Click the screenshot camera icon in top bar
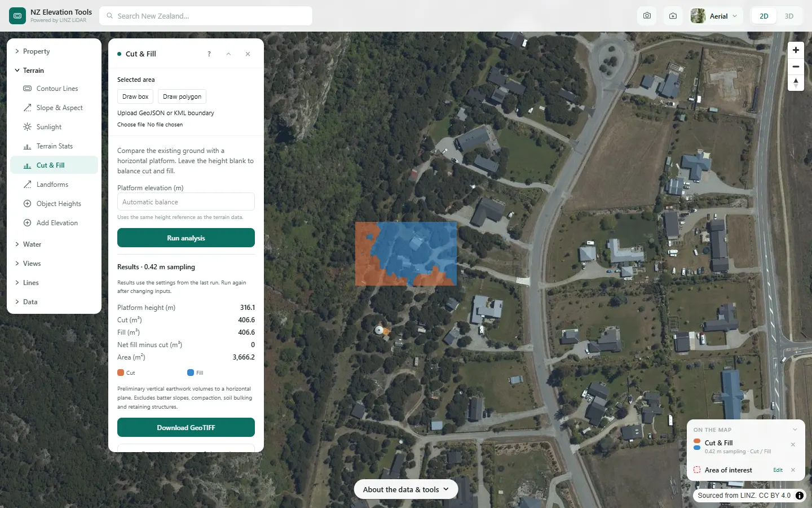812x508 pixels. 647,16
